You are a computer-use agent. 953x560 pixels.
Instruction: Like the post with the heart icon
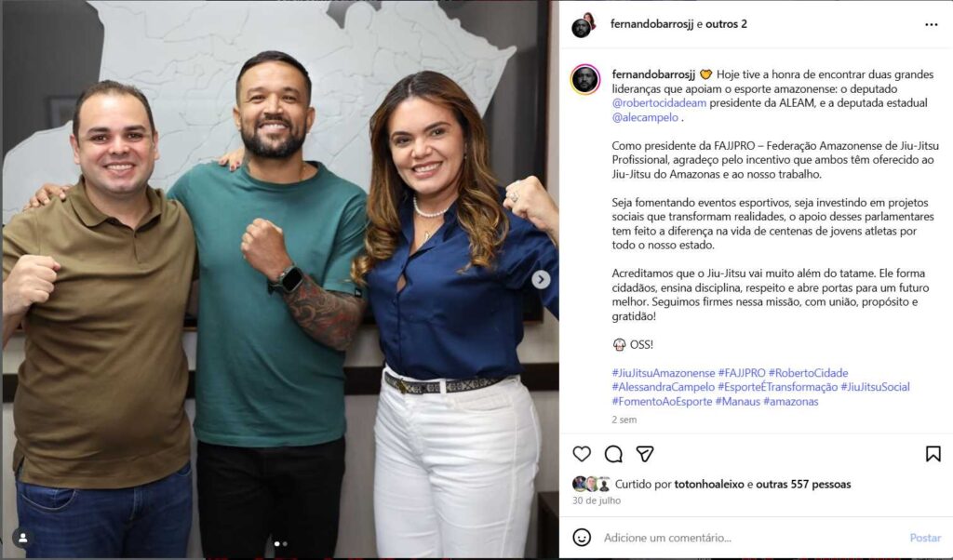click(582, 454)
